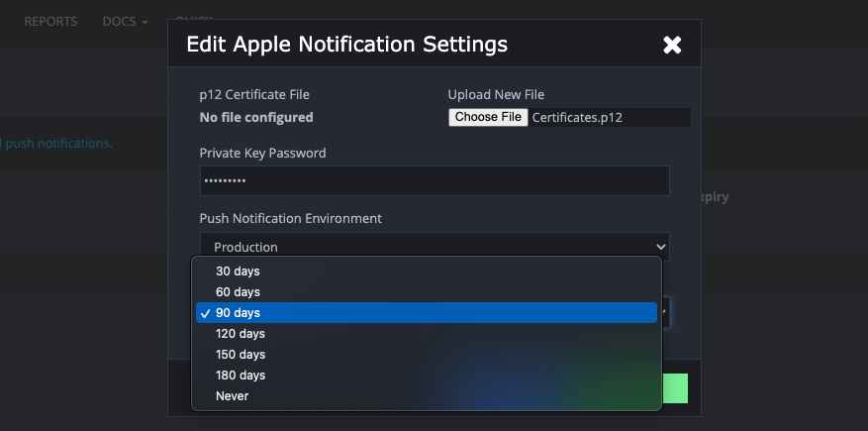Select the 150 days option
This screenshot has height=431, width=868.
427,355
